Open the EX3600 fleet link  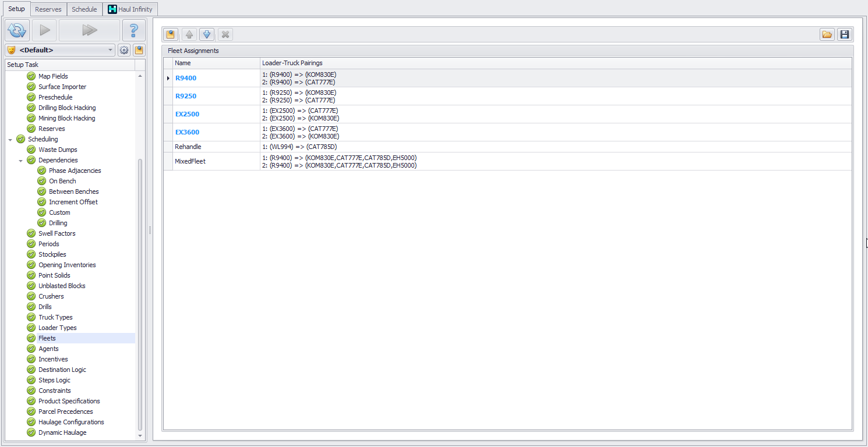pos(187,132)
